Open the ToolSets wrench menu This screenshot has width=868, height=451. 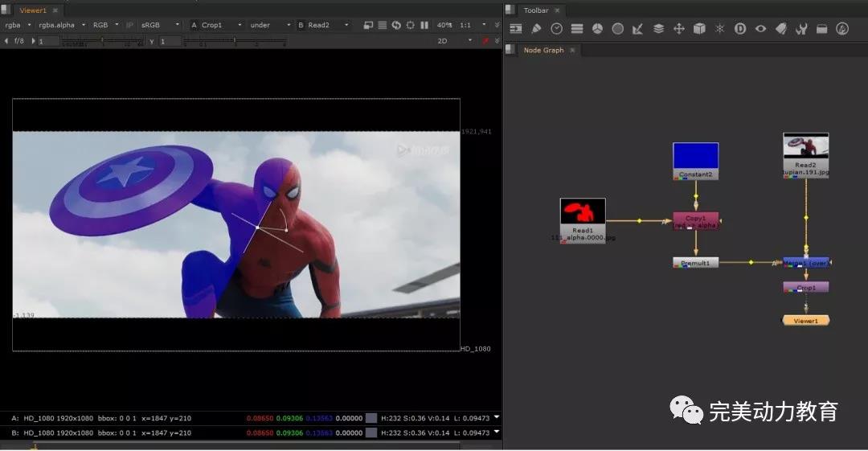click(x=801, y=29)
